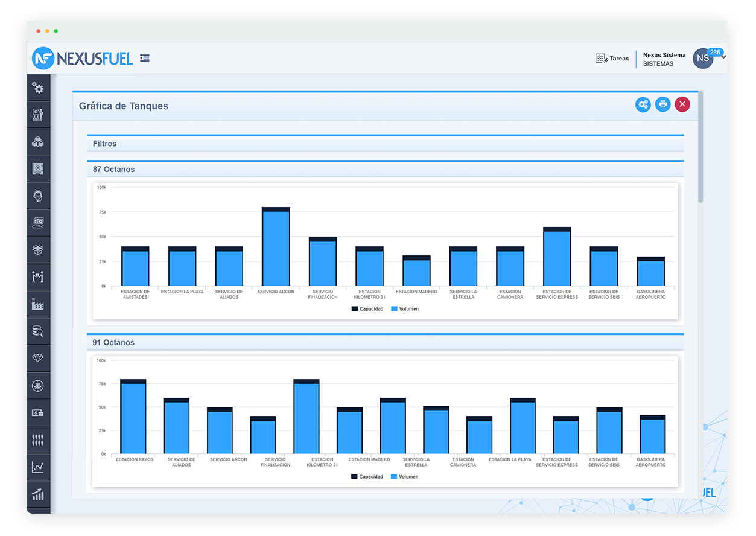Open the gears settings icon in sidebar

[38, 88]
